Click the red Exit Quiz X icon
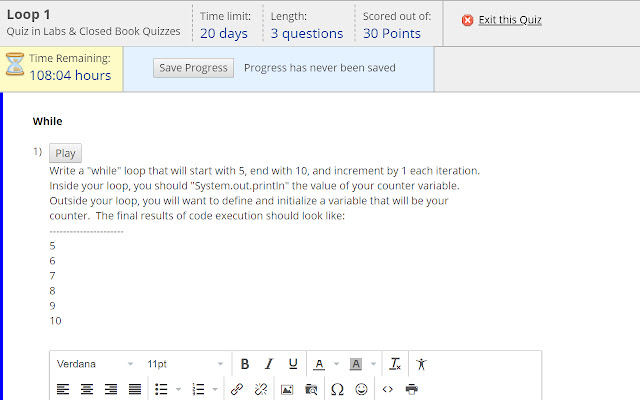Image resolution: width=640 pixels, height=400 pixels. tap(467, 20)
